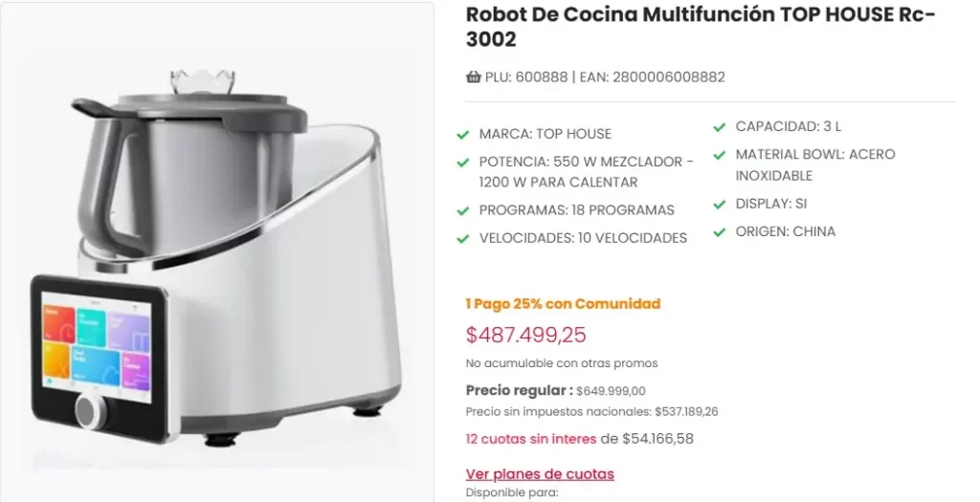Click the checkmark next to MARCA: TOP HOUSE
The height and width of the screenshot is (502, 980).
tap(463, 135)
